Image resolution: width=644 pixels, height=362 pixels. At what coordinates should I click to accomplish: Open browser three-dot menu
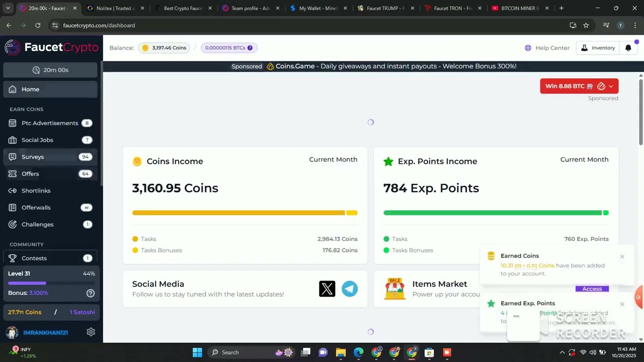point(634,25)
